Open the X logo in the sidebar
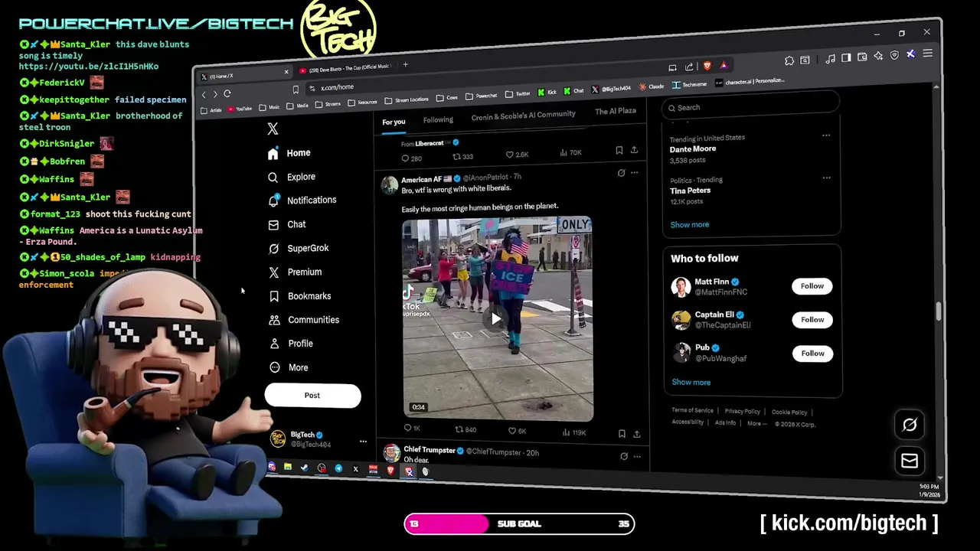980x551 pixels. [x=273, y=129]
